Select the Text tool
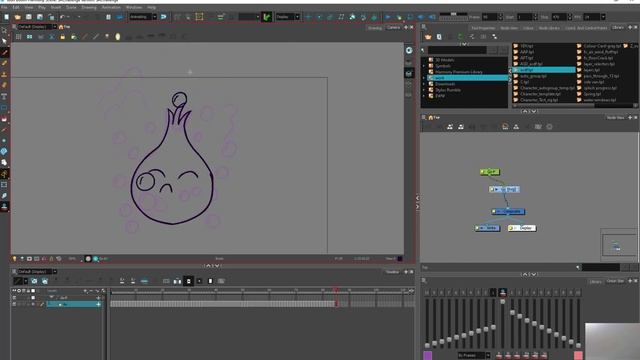 [4, 96]
